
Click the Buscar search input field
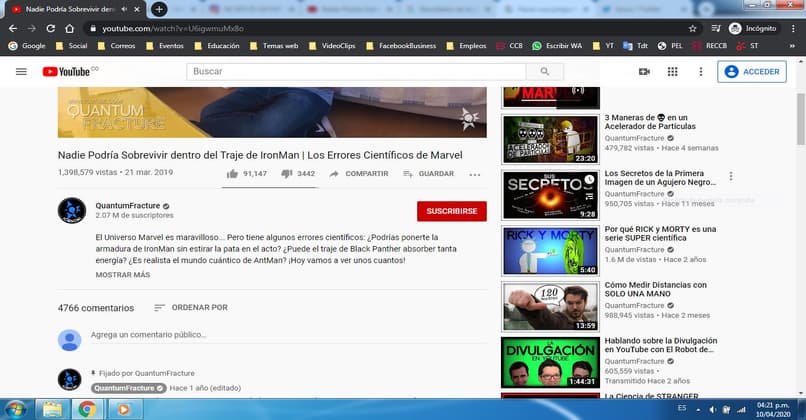point(357,72)
